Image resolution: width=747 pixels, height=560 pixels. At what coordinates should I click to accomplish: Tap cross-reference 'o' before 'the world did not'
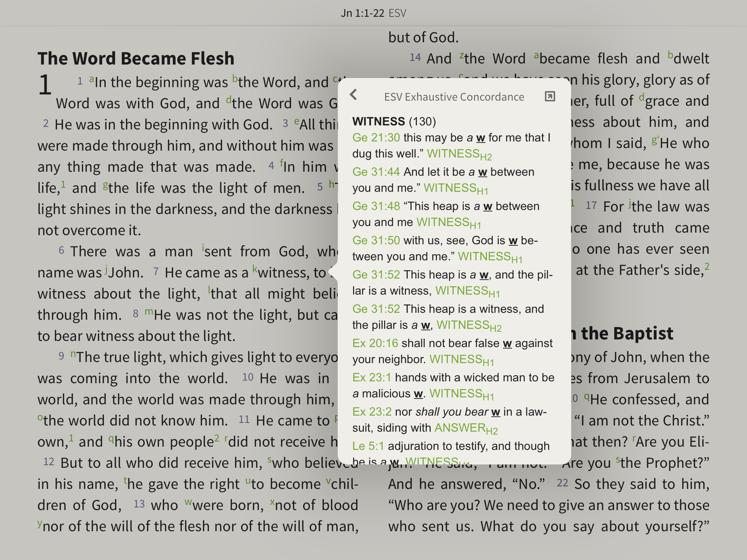pyautogui.click(x=40, y=418)
